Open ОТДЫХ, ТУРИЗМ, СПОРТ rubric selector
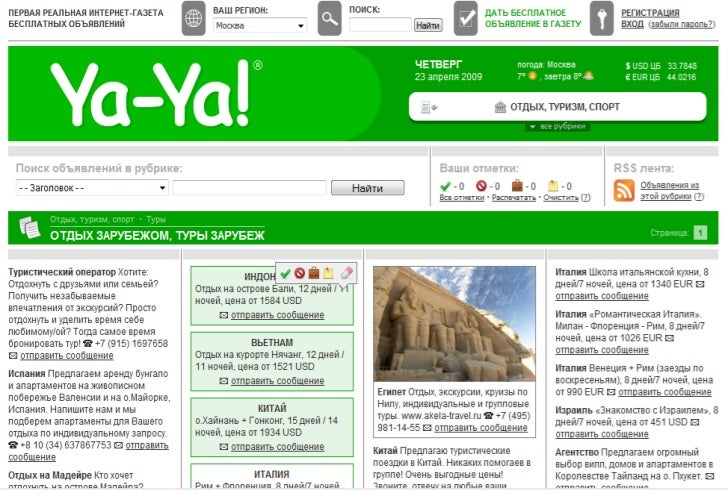This screenshot has width=728, height=504. coord(557,107)
